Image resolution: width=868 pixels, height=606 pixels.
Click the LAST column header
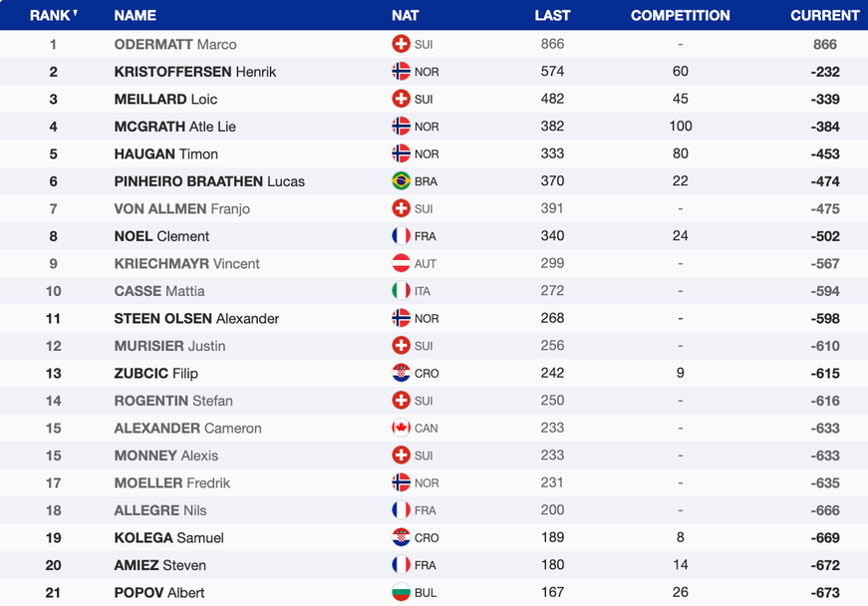[x=552, y=15]
